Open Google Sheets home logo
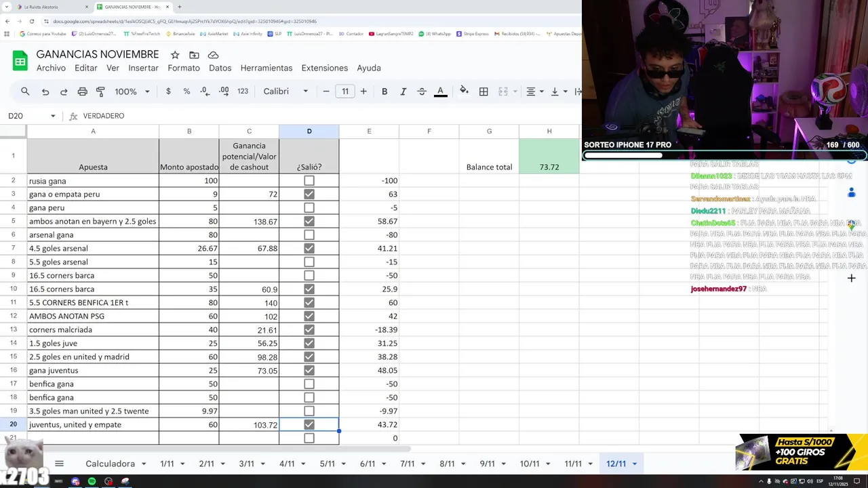Viewport: 868px width, 488px height. click(x=20, y=61)
